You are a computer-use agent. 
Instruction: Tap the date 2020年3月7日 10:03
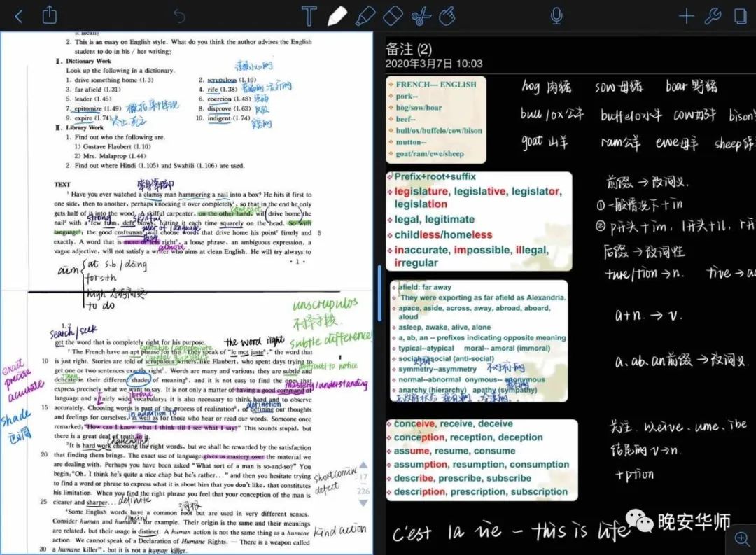(434, 64)
